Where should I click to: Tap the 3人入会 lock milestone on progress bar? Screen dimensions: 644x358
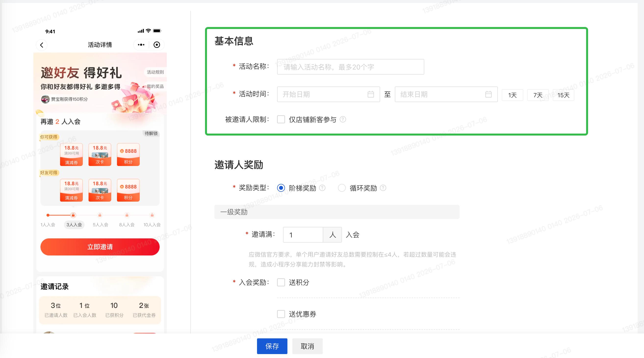[x=73, y=215]
